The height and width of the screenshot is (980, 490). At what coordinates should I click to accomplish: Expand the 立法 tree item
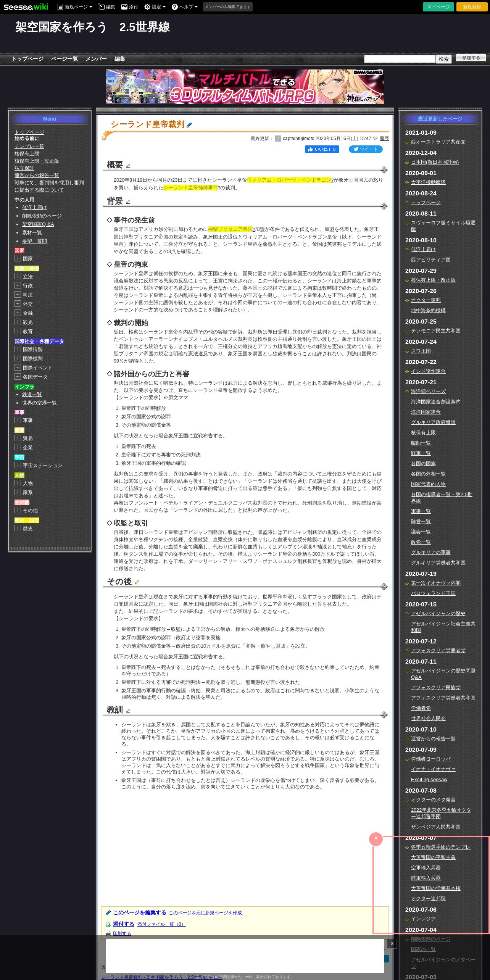(x=18, y=276)
